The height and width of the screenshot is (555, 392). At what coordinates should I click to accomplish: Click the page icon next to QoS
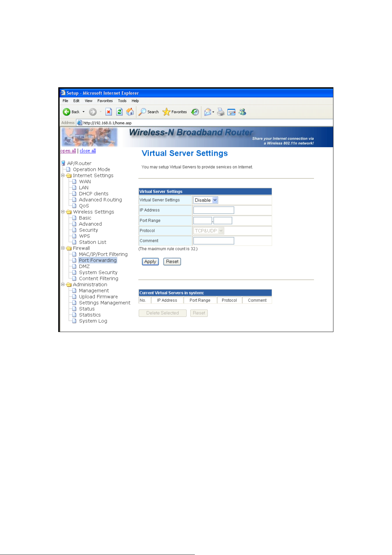tap(74, 206)
